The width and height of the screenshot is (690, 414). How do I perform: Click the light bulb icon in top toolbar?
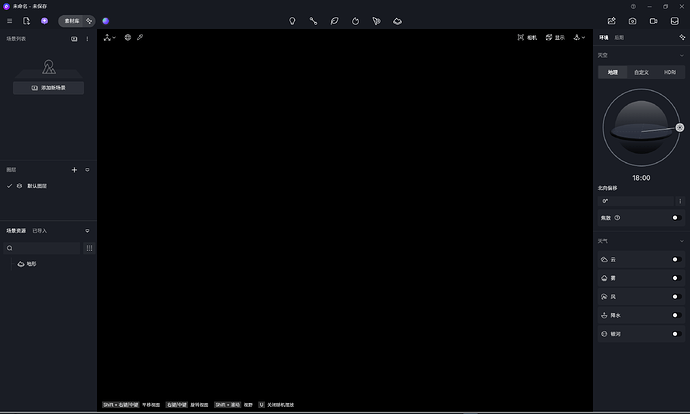pos(292,20)
